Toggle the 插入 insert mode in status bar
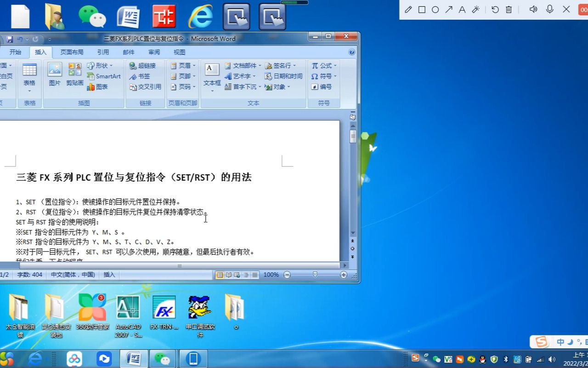588x368 pixels. (109, 275)
